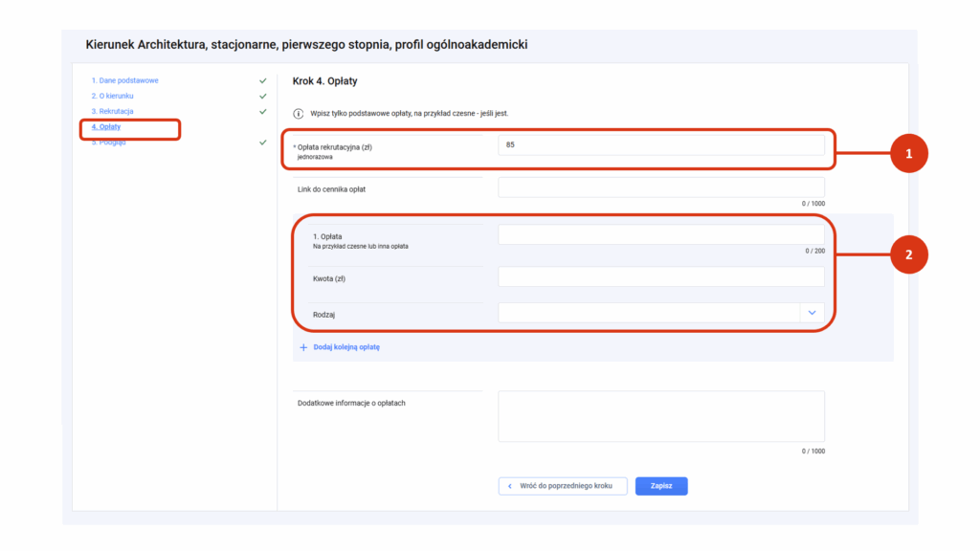Click the info icon beside the fees hint
980x551 pixels.
coord(298,113)
